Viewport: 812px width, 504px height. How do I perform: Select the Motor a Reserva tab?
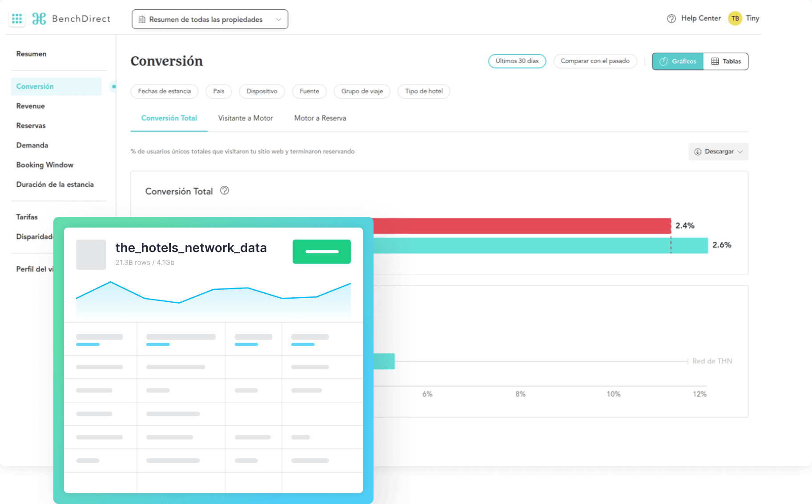point(320,118)
